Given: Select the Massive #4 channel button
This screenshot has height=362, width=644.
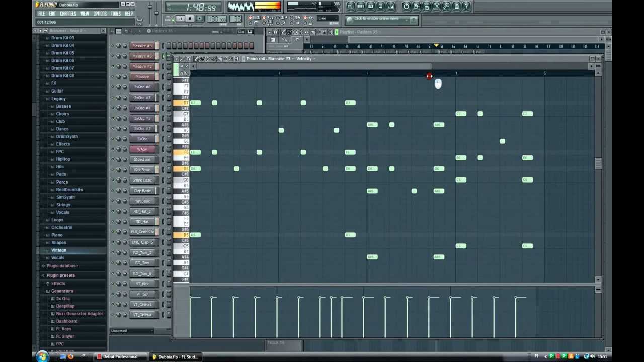Looking at the screenshot, I should click(142, 46).
